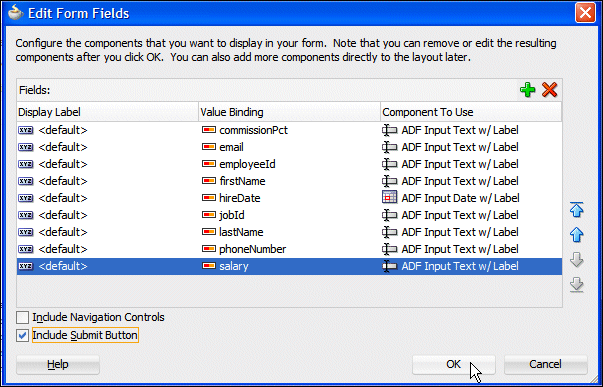
Task: Move selected field to top arrow
Action: pyautogui.click(x=576, y=210)
